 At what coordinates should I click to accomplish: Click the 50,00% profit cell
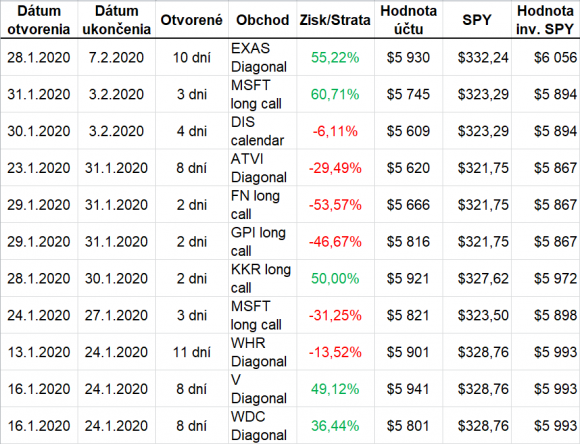coord(335,278)
